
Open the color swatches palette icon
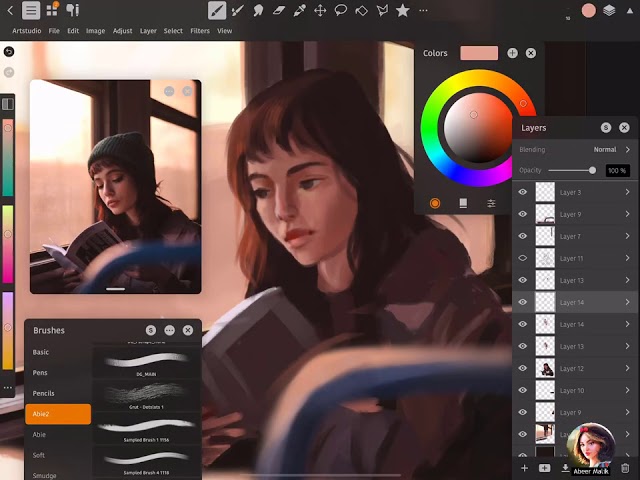pos(463,203)
